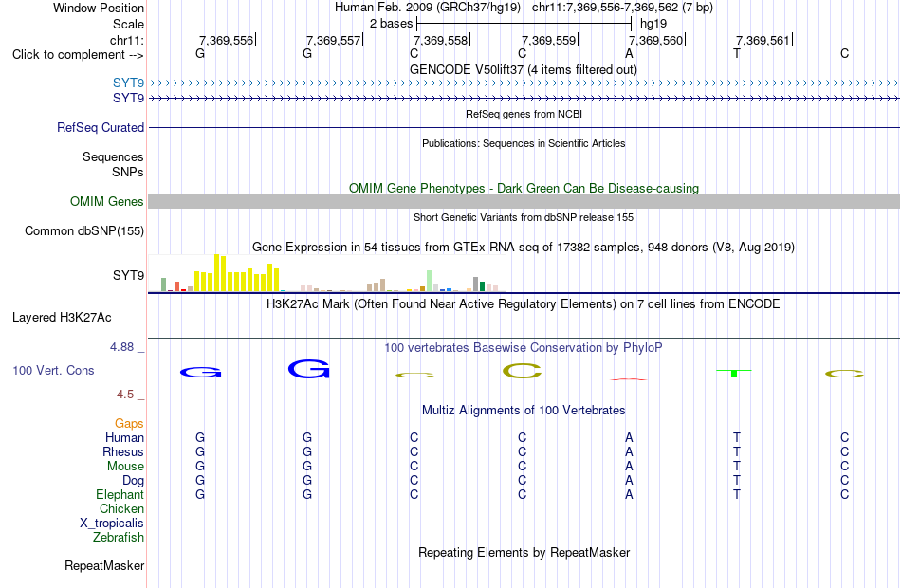Click the H3K27Ac Mark track title

(x=524, y=304)
